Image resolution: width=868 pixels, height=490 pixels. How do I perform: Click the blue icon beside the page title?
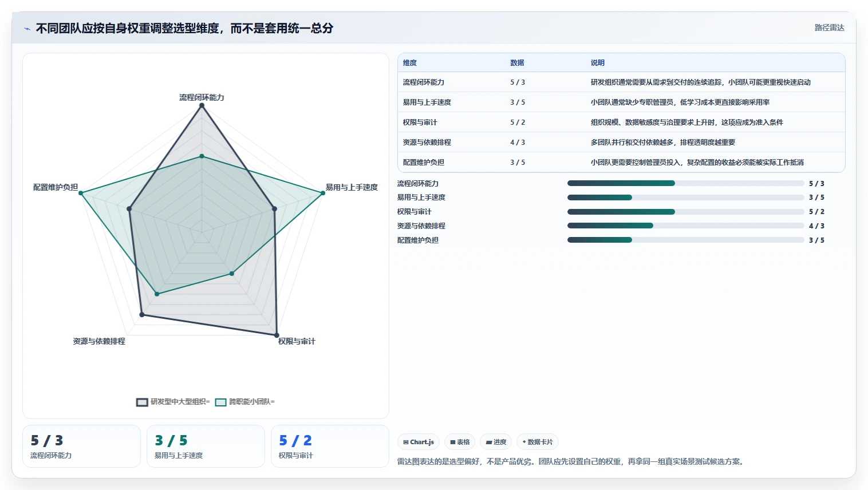pos(27,29)
